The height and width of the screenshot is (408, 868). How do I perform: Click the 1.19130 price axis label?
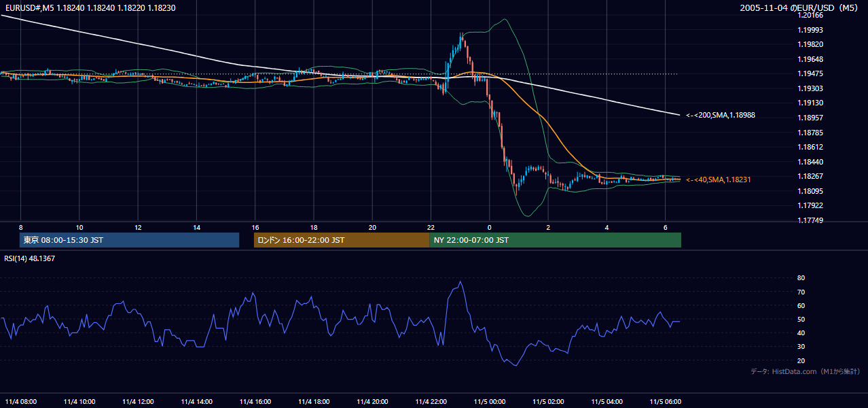(809, 103)
